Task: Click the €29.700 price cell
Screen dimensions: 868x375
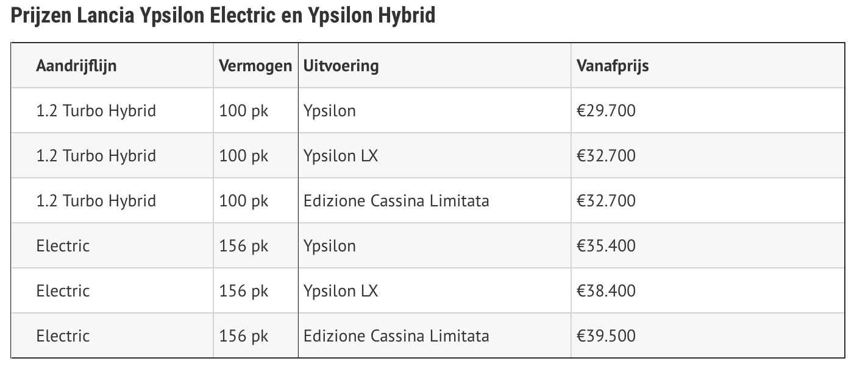Action: tap(606, 111)
